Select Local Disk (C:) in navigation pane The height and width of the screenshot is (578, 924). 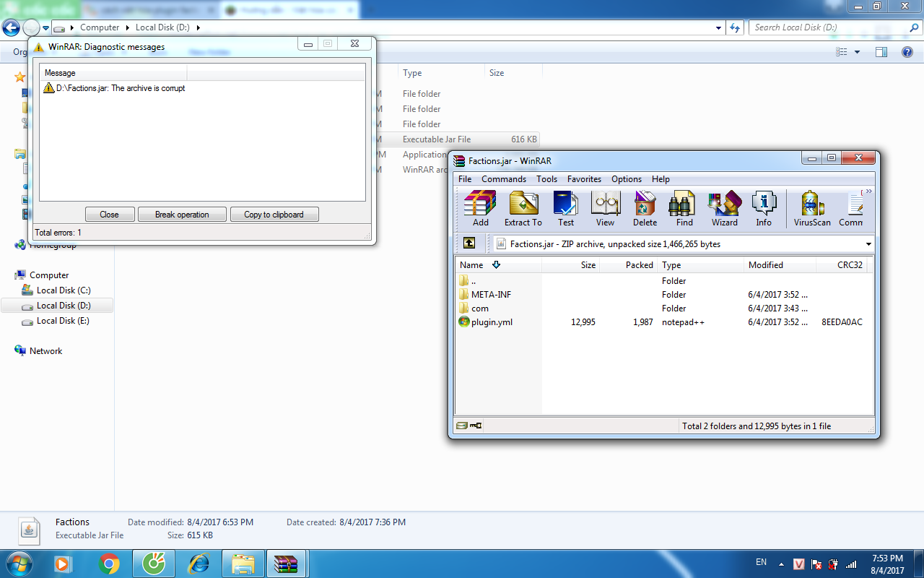pos(64,290)
